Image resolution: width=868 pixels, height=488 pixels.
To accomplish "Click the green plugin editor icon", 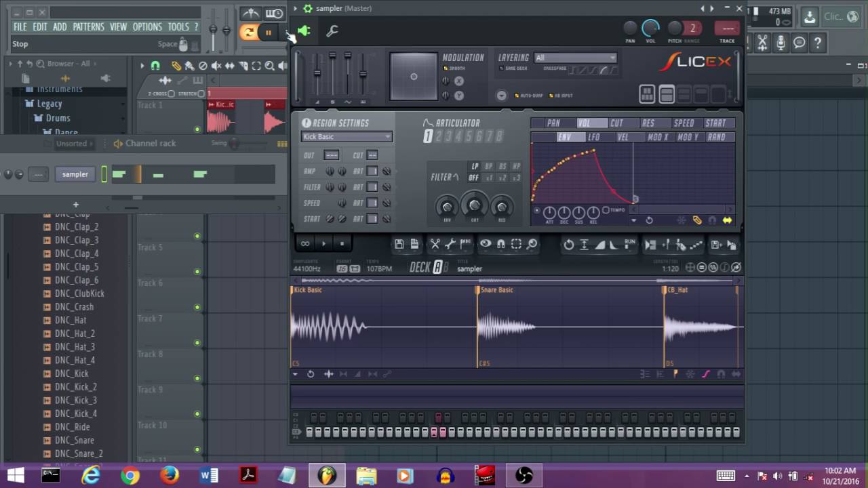I will [x=304, y=31].
